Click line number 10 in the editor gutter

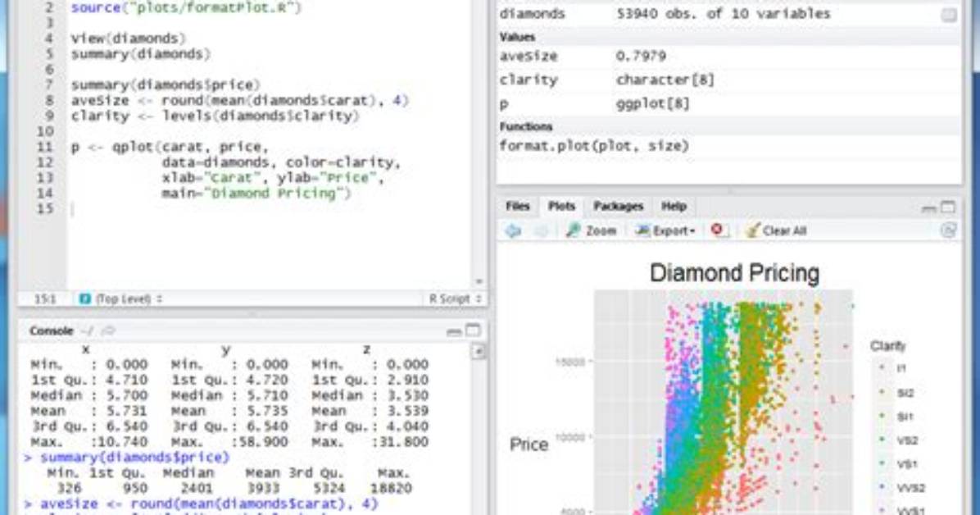pyautogui.click(x=45, y=131)
